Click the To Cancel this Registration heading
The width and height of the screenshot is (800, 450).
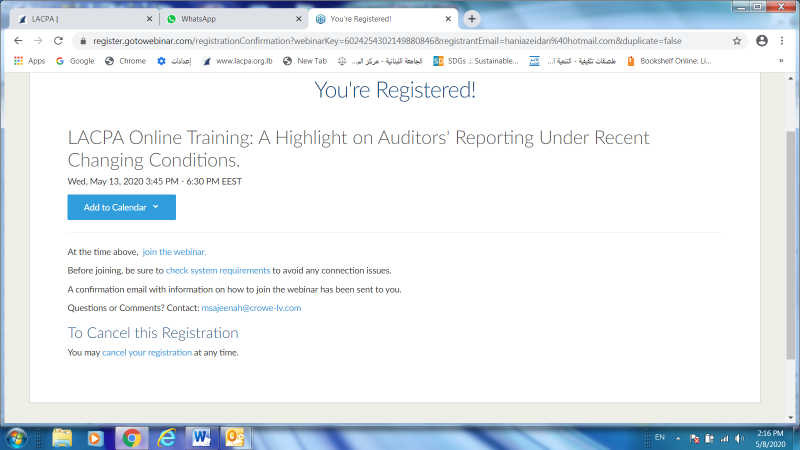pyautogui.click(x=153, y=333)
